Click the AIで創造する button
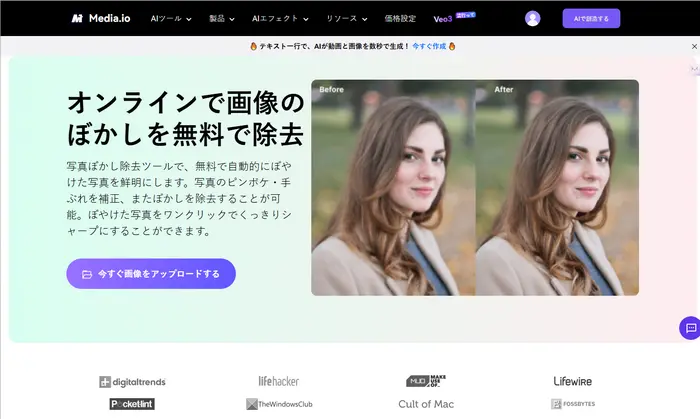This screenshot has height=419, width=700. [591, 18]
